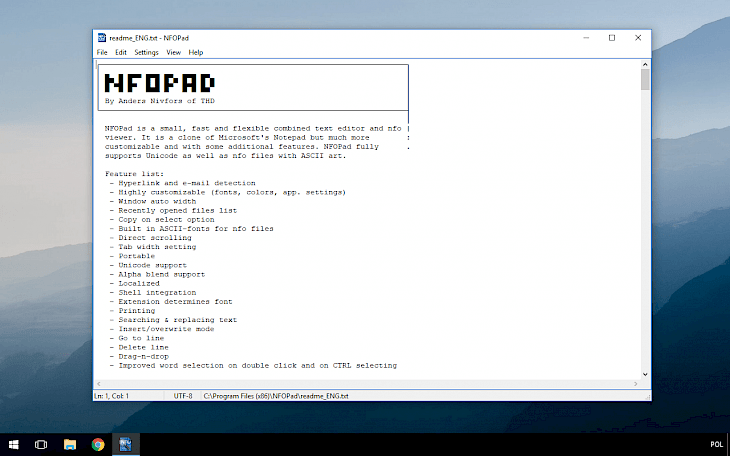730x456 pixels.
Task: Launch Google Chrome from the taskbar
Action: pos(98,444)
